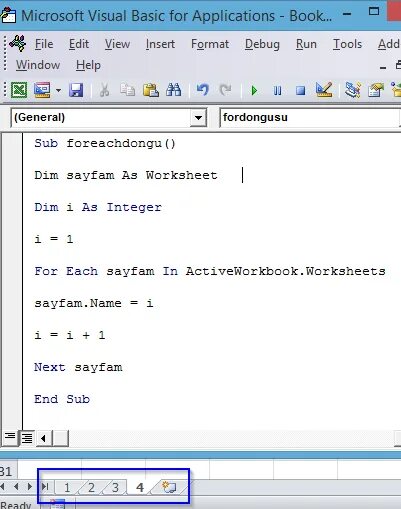This screenshot has width=401, height=509.
Task: Open the Window menu
Action: [x=38, y=65]
